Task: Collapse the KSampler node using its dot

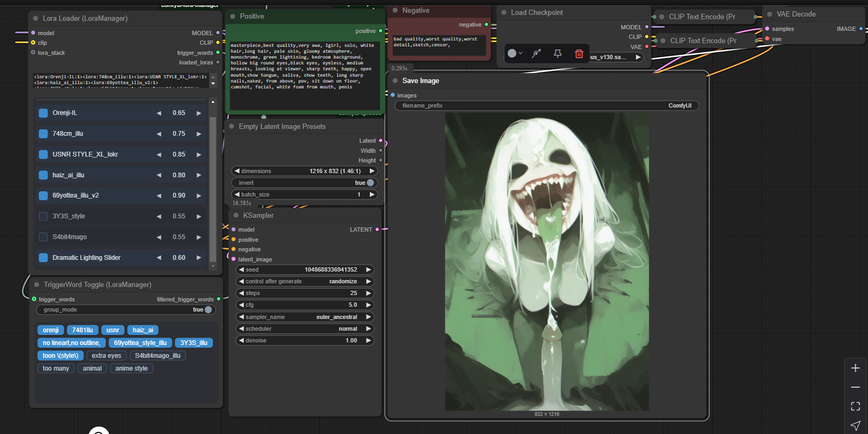Action: (x=236, y=215)
